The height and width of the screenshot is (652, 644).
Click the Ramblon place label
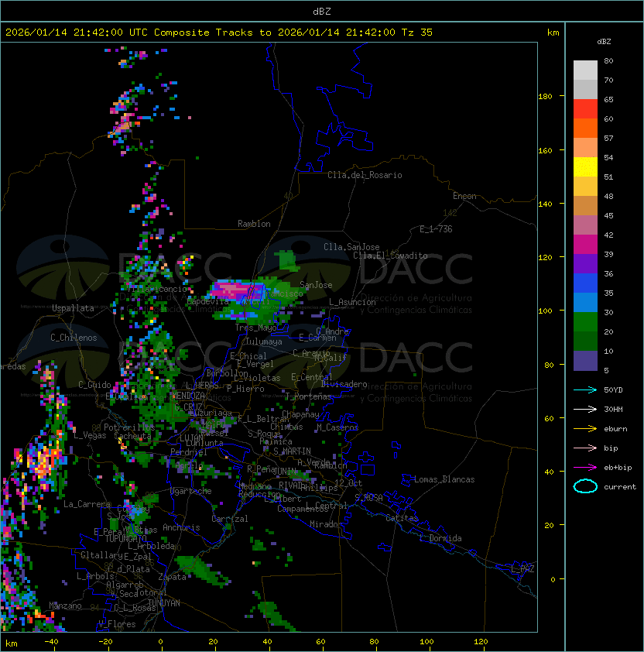click(x=254, y=224)
